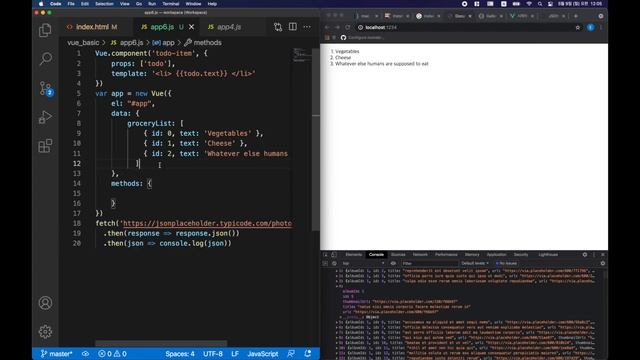Open the Apple menu
Screen dimensions: 640x360
[41, 4]
